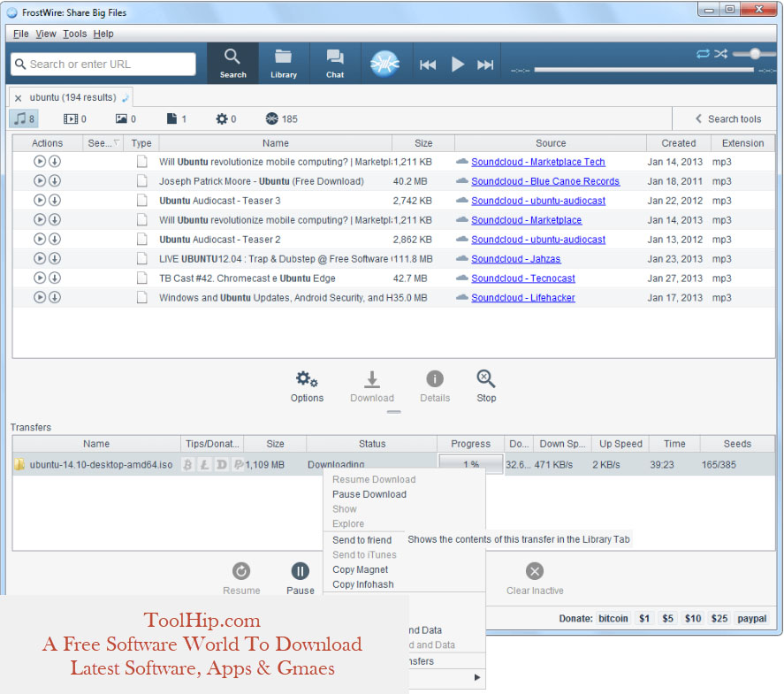Open search Options gear button
This screenshot has height=694, width=784.
[x=307, y=386]
